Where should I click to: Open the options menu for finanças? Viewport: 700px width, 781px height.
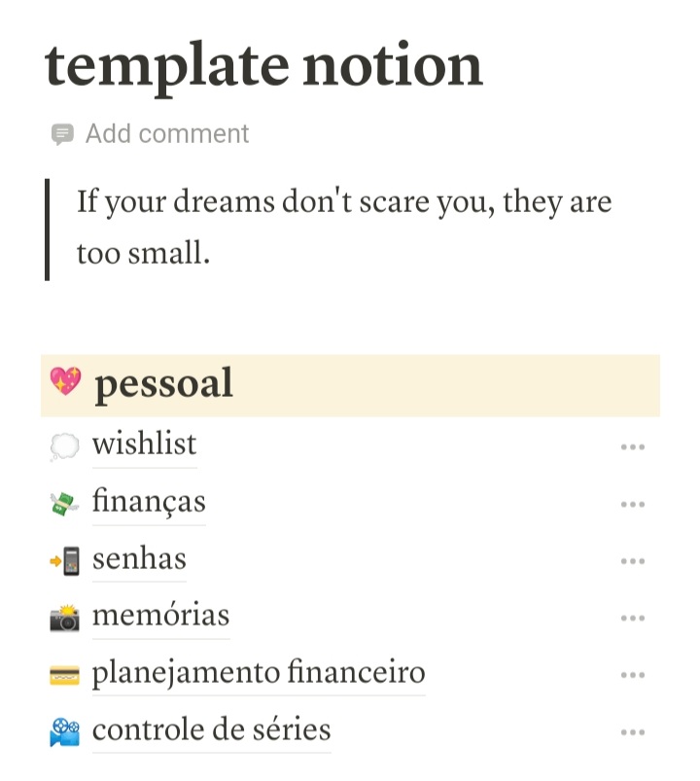tap(634, 504)
